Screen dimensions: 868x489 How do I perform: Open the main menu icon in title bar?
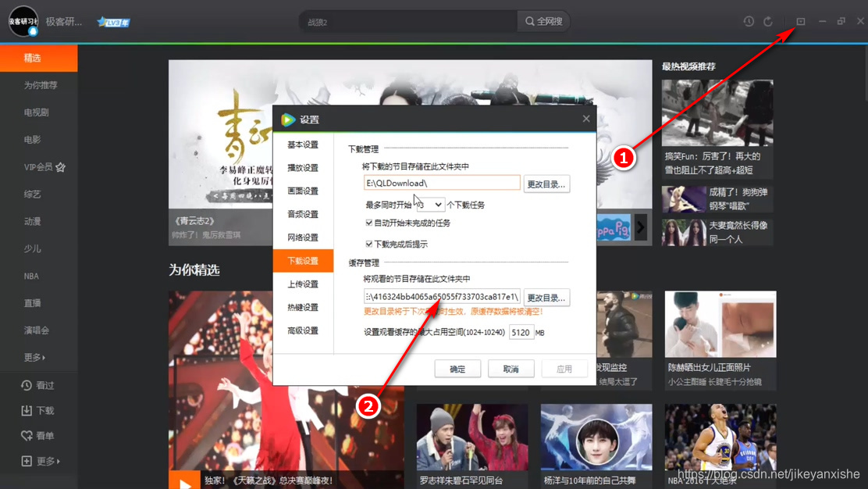coord(800,21)
